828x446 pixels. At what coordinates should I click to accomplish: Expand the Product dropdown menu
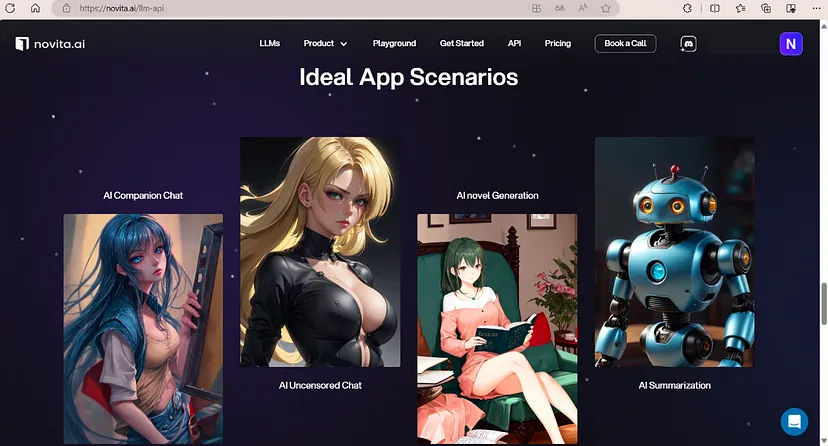[325, 43]
